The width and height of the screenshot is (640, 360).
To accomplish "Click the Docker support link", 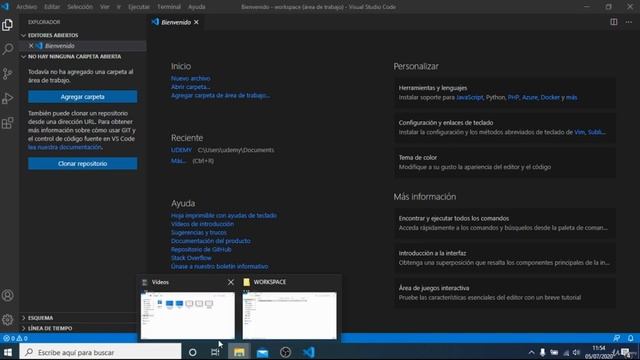I will [550, 98].
